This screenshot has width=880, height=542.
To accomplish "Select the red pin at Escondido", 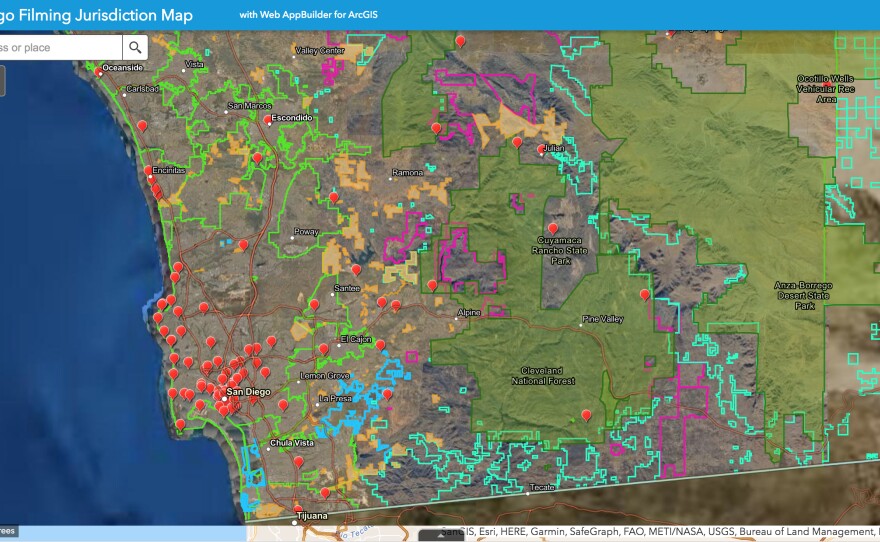I will coord(268,119).
